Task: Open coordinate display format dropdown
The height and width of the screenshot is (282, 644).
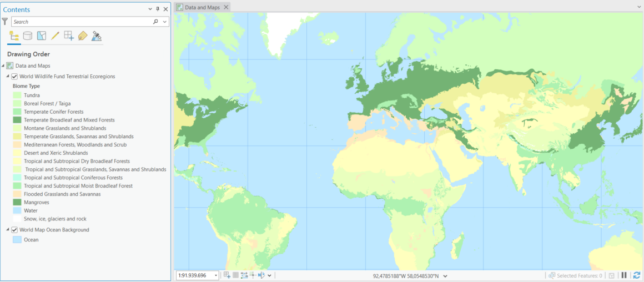Action: (x=446, y=276)
